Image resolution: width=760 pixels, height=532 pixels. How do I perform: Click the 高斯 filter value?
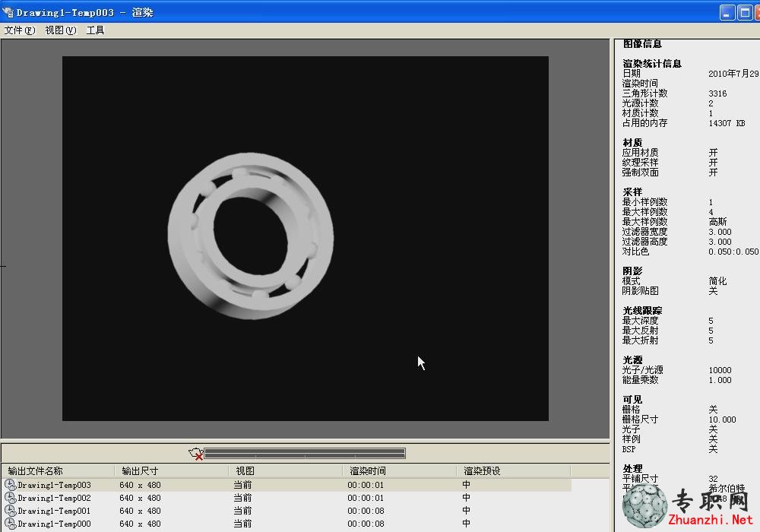(717, 222)
